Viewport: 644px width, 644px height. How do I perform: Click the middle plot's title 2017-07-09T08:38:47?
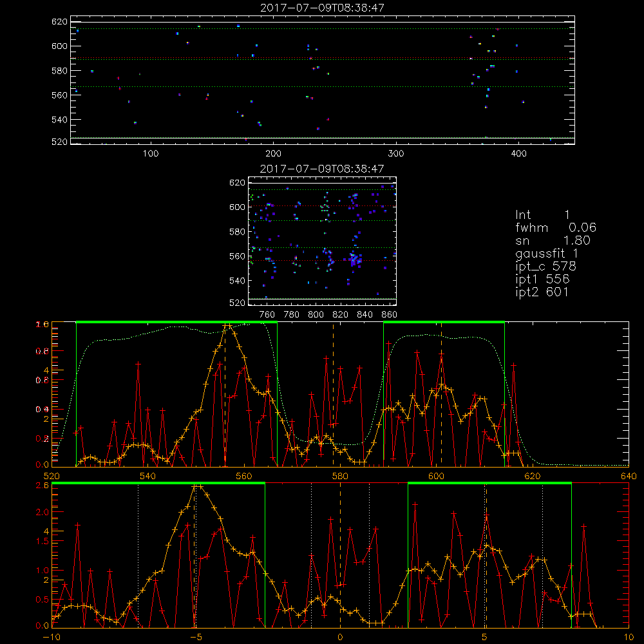click(322, 169)
